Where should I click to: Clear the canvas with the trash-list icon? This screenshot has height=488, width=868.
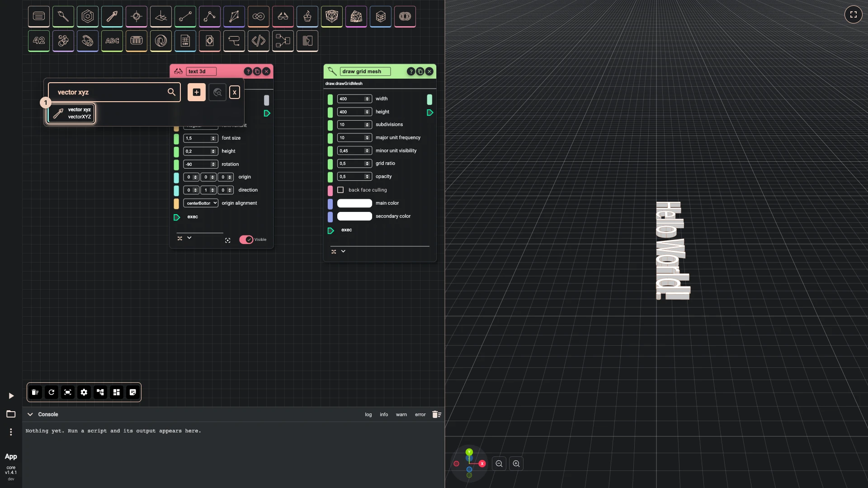pyautogui.click(x=35, y=392)
